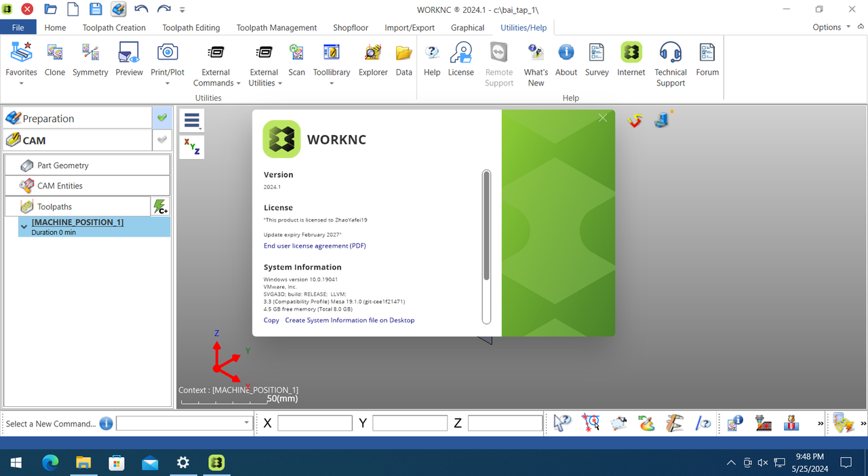Image resolution: width=868 pixels, height=476 pixels.
Task: Collapse the MACHINE_POSITION_1 tree node
Action: pos(24,226)
